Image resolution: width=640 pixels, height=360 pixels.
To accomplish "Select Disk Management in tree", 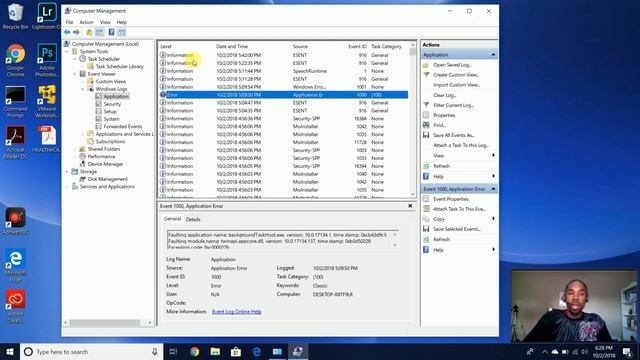I will coord(107,179).
